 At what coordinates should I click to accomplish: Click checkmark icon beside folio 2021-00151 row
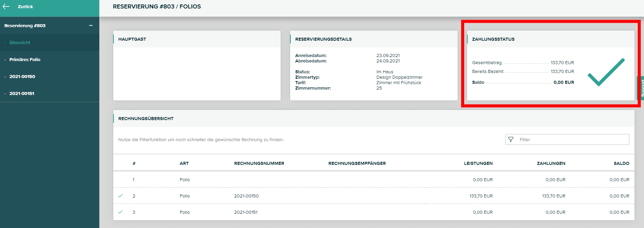(120, 212)
